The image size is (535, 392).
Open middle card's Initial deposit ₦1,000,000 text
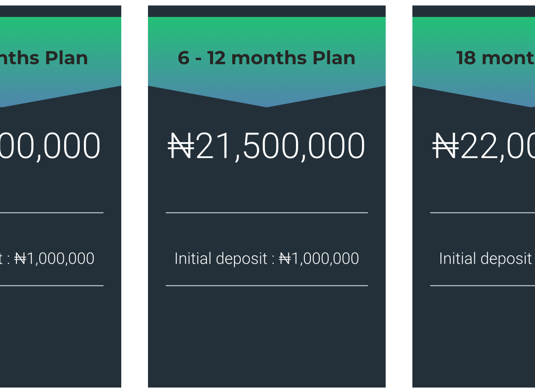click(267, 259)
